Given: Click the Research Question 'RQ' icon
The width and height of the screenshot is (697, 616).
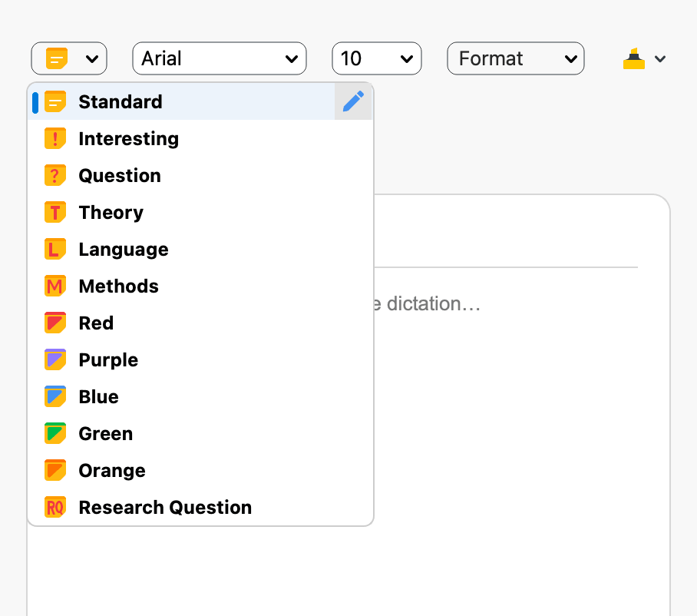Looking at the screenshot, I should 55,507.
